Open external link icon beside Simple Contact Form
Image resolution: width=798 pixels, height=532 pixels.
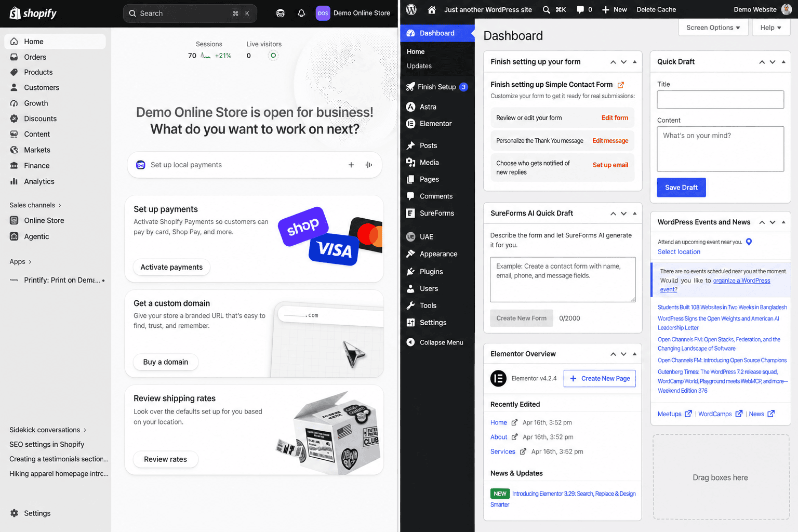[x=621, y=85]
